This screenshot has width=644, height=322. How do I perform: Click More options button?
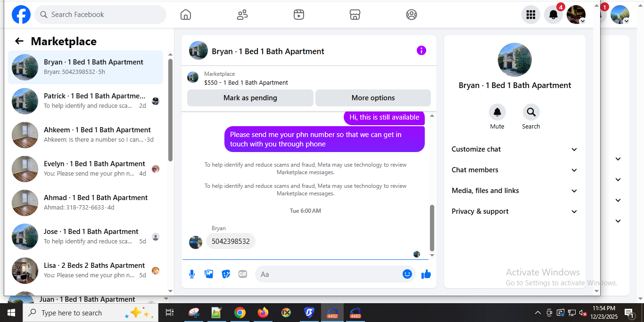pyautogui.click(x=373, y=98)
